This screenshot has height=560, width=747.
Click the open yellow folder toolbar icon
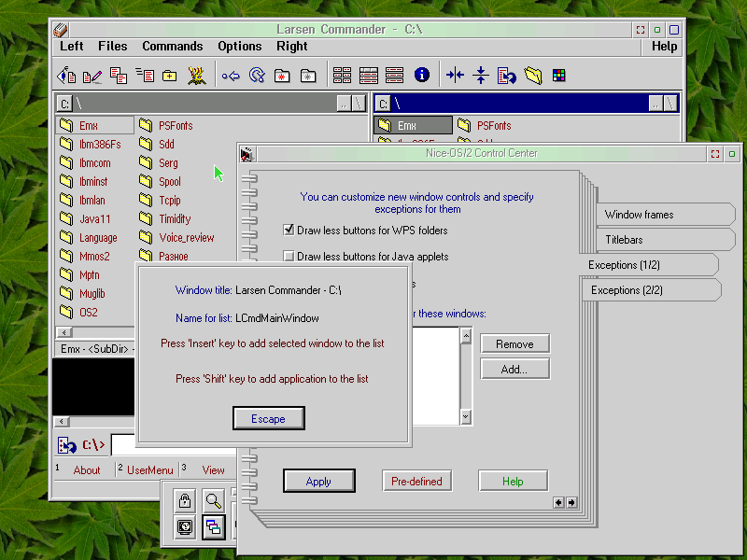click(x=533, y=76)
